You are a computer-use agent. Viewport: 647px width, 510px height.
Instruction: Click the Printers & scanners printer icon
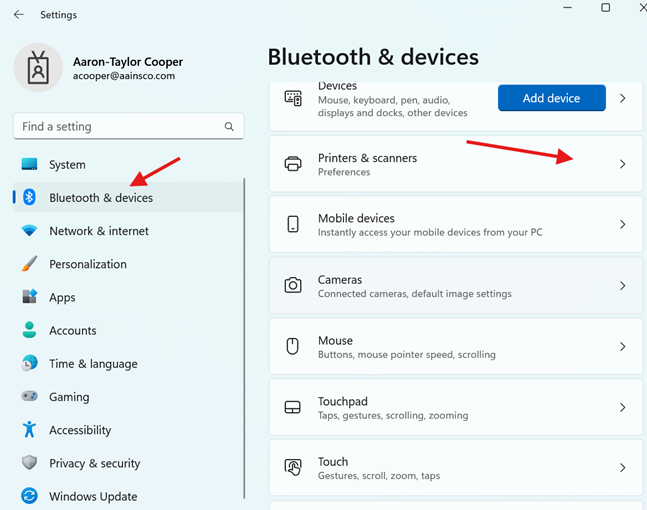(293, 164)
